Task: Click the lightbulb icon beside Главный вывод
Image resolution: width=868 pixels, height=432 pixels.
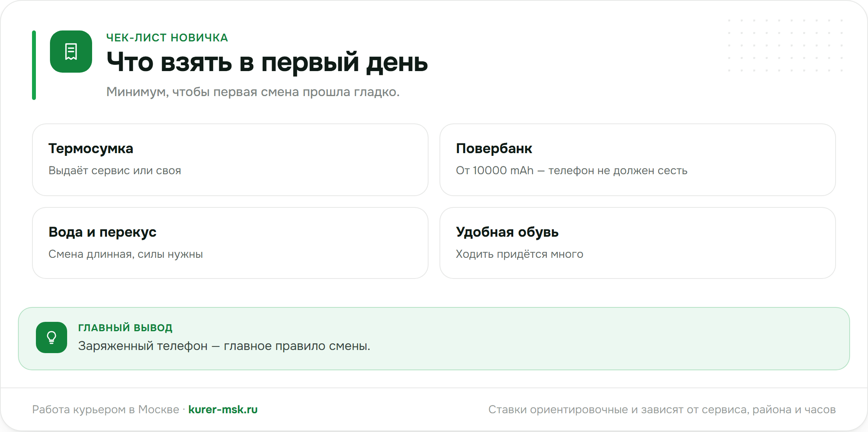Action: [x=52, y=337]
